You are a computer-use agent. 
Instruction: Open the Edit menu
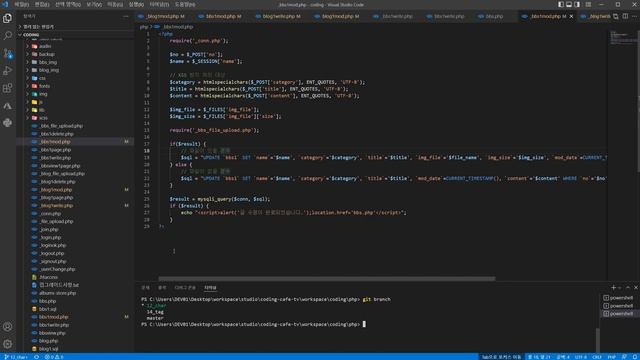[x=42, y=4]
